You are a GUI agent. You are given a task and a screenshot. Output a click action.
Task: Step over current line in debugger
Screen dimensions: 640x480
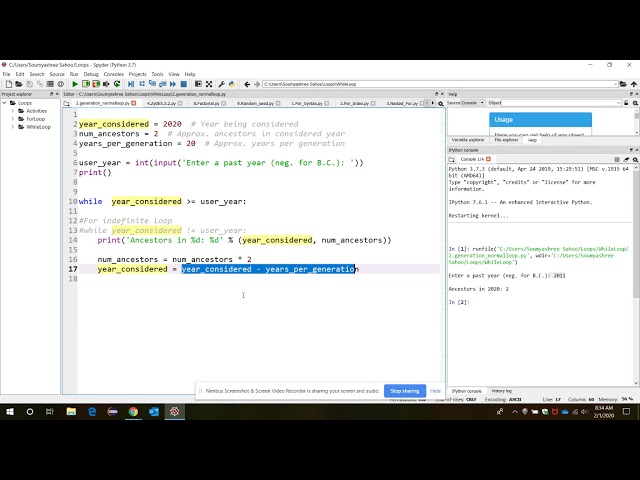[x=142, y=84]
